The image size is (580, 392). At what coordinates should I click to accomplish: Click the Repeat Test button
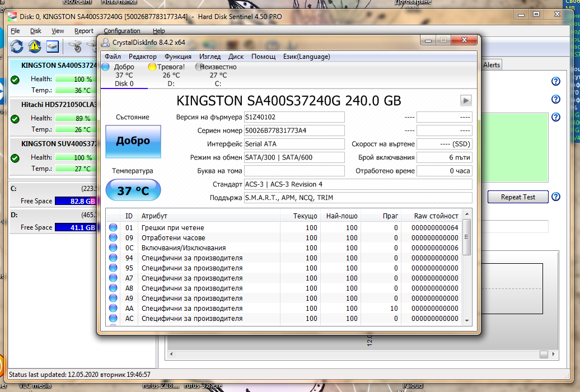point(518,197)
